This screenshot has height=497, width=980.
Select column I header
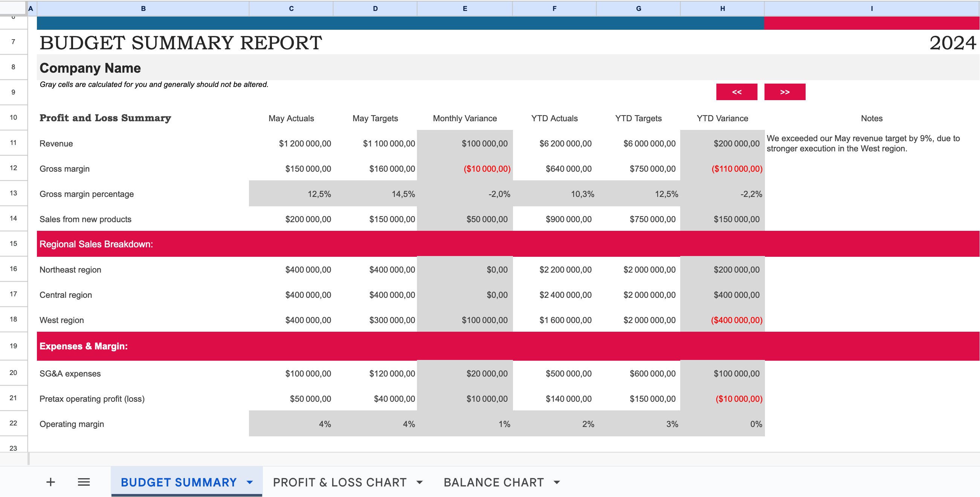(872, 8)
